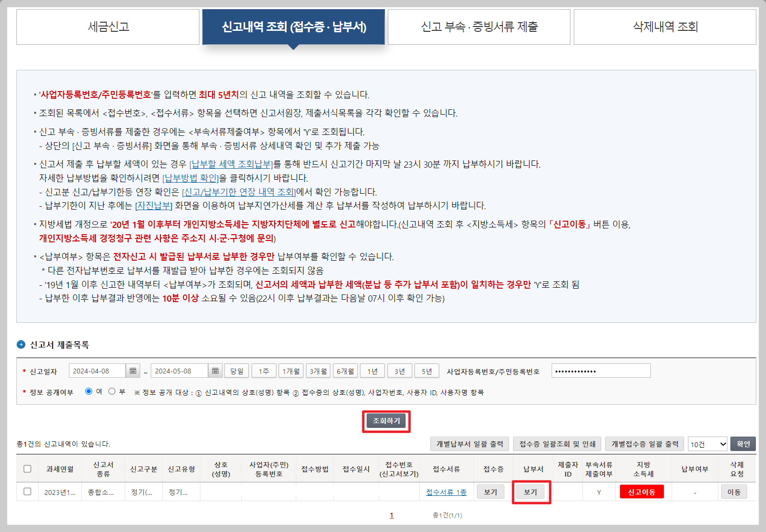766x532 pixels.
Task: Click the 이동 delete-request button
Action: [734, 492]
